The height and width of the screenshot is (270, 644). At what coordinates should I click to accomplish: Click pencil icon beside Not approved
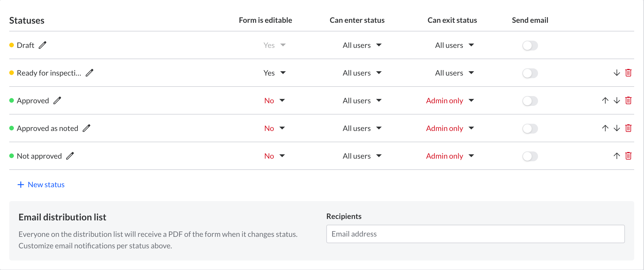70,156
